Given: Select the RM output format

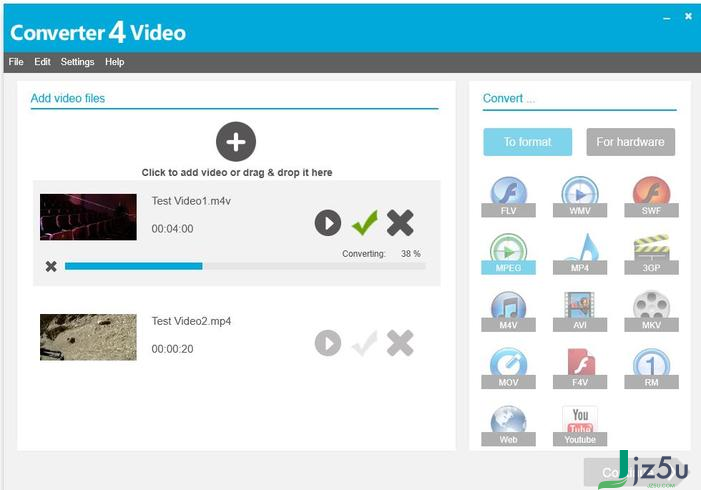Looking at the screenshot, I should 651,368.
